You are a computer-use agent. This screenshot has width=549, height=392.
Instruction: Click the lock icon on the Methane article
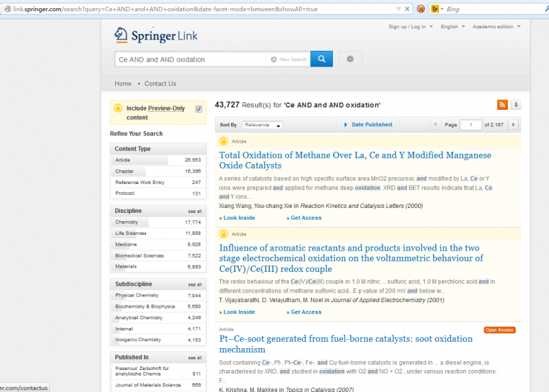[224, 141]
